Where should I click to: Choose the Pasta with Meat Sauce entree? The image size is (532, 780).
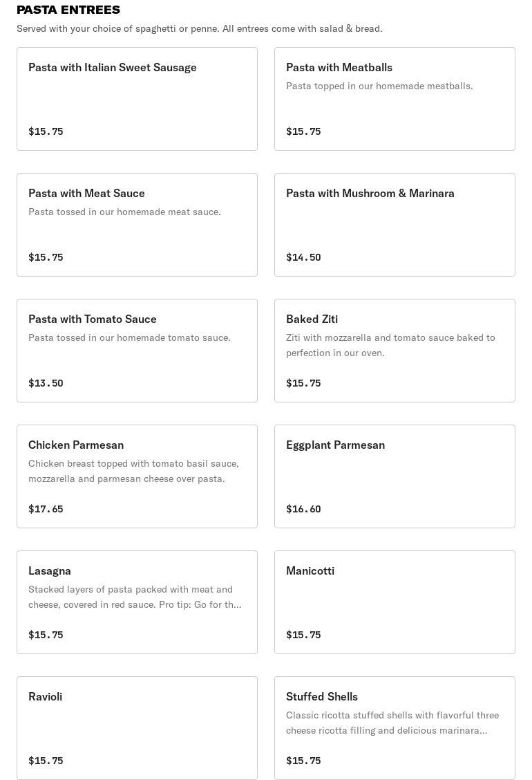pos(86,194)
